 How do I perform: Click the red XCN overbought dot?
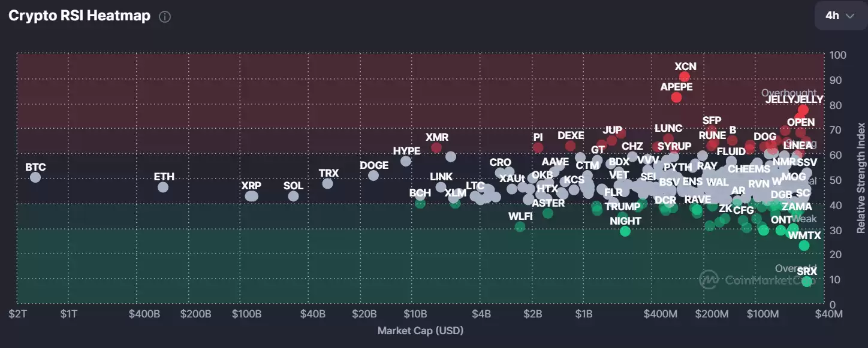[x=685, y=77]
